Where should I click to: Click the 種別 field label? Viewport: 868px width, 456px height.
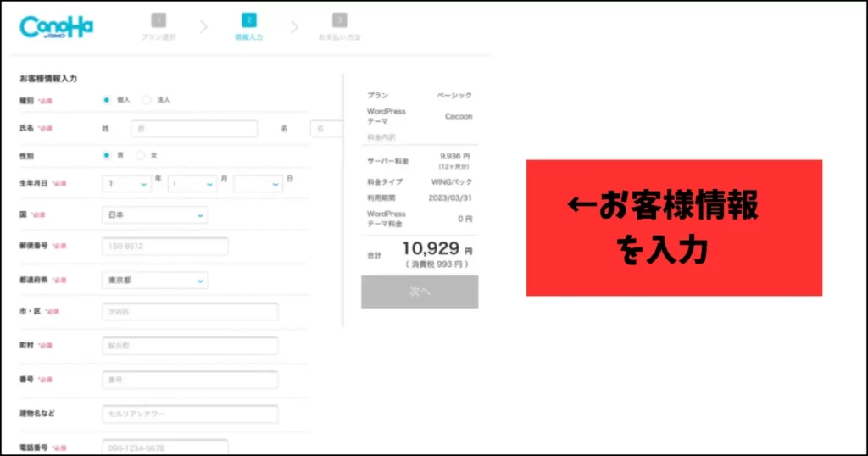[x=26, y=101]
